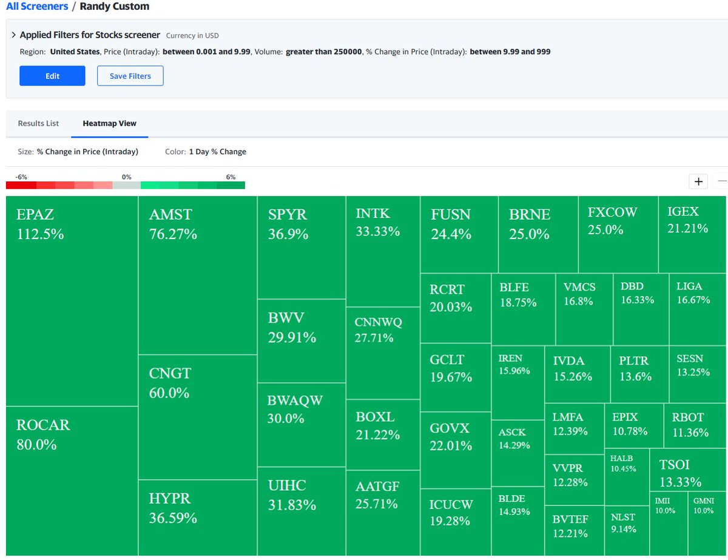Open the IGEX stock tile

click(692, 234)
